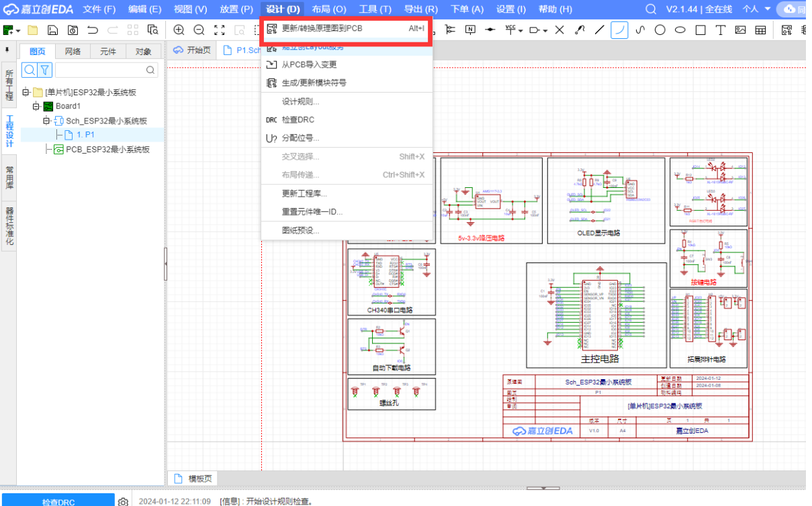The height and width of the screenshot is (506, 812).
Task: Choose 图纸预设... menu entry
Action: 347,230
